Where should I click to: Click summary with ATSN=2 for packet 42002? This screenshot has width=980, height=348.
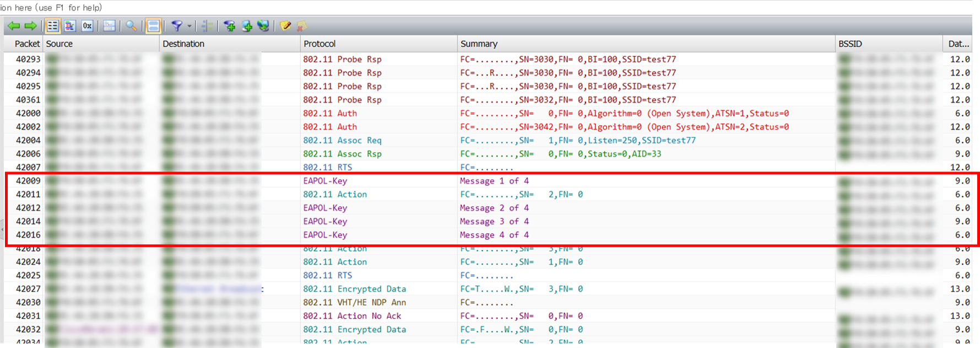coord(624,127)
